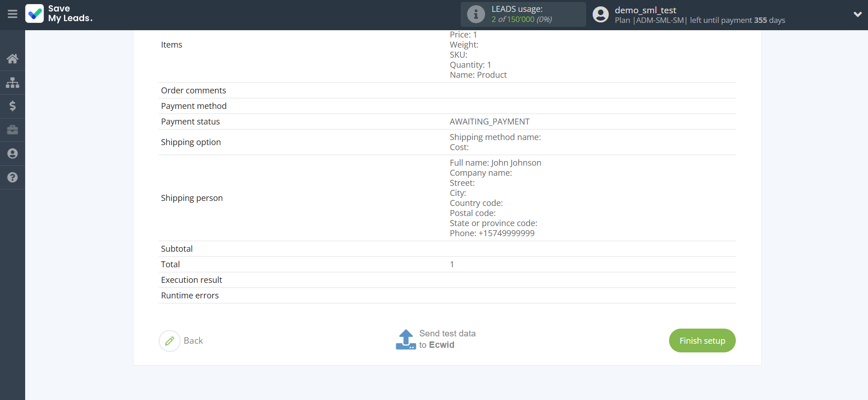Viewport: 868px width, 400px height.
Task: Open the profile icon in the sidebar
Action: click(x=12, y=154)
